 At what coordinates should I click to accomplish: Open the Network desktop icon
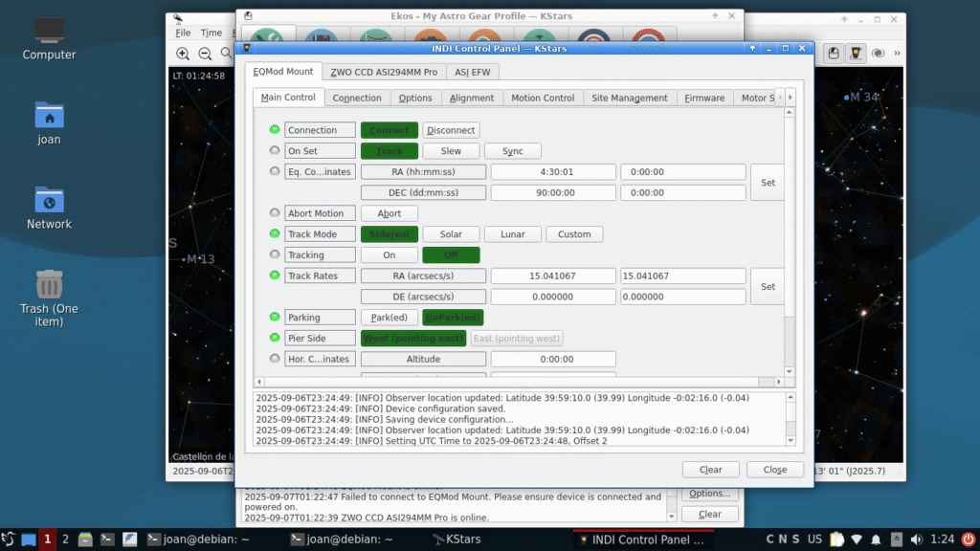pyautogui.click(x=49, y=204)
